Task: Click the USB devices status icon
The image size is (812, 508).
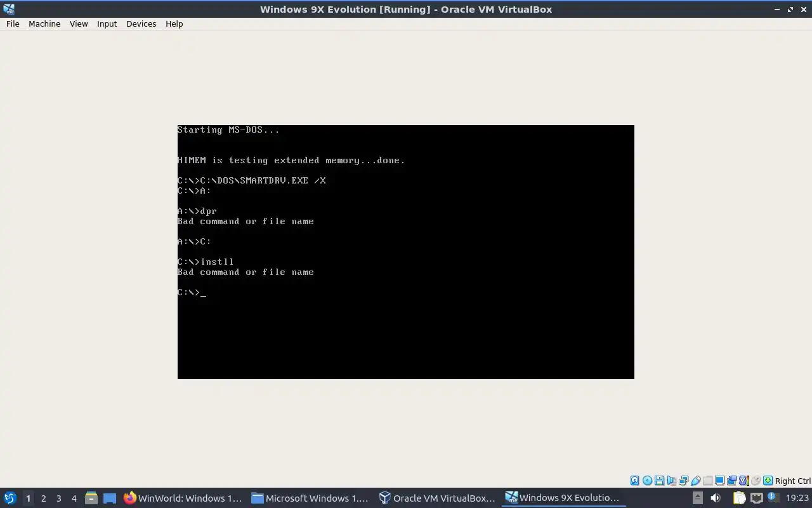Action: click(x=696, y=481)
